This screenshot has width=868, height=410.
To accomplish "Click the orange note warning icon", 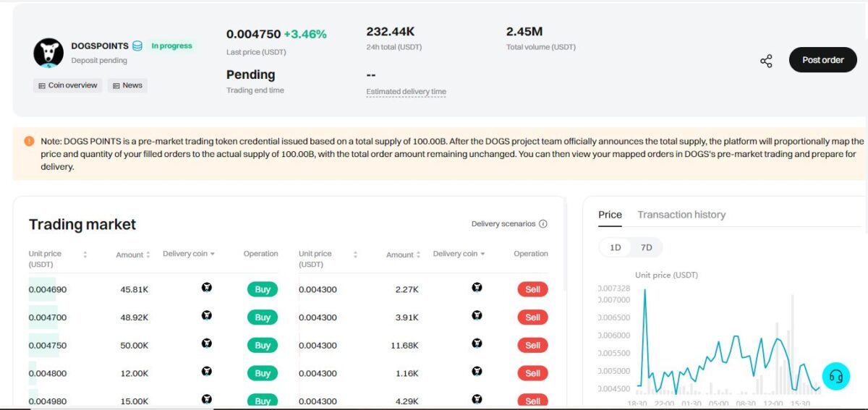I will [29, 141].
